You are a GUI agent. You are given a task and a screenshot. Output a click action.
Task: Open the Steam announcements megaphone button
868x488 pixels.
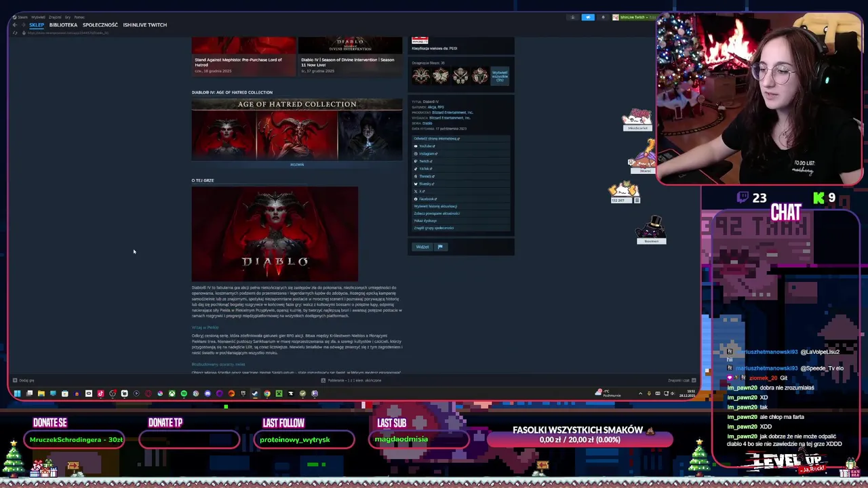click(x=588, y=17)
